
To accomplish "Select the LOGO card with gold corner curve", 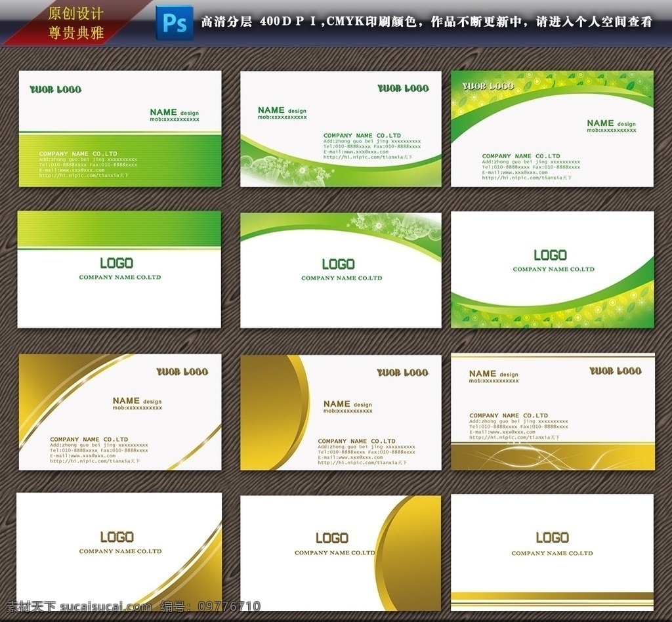I will pyautogui.click(x=119, y=552).
